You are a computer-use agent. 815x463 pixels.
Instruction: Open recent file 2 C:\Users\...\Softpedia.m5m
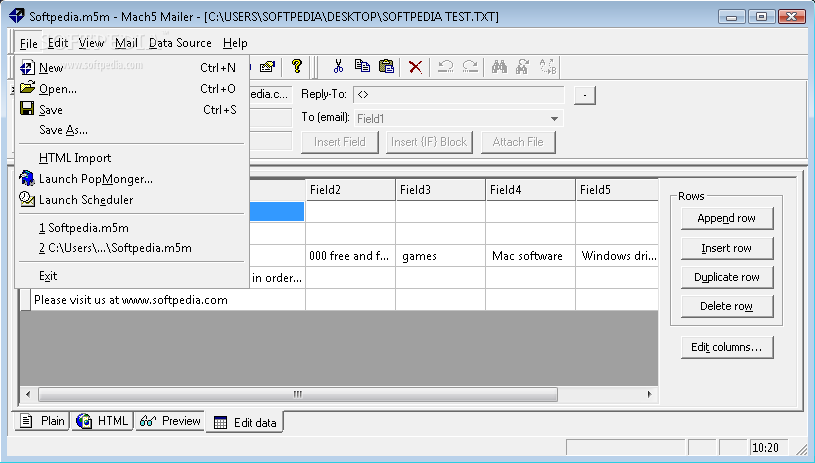coord(132,248)
